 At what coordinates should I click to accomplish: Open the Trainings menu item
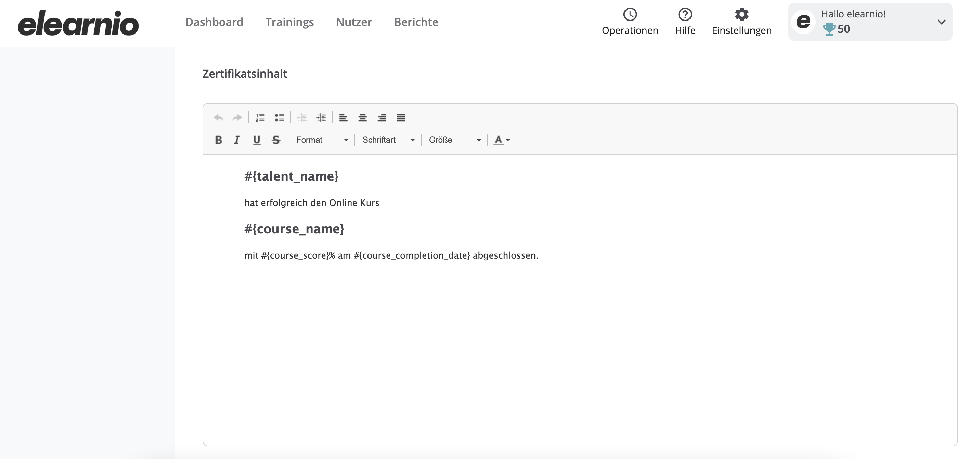click(289, 22)
